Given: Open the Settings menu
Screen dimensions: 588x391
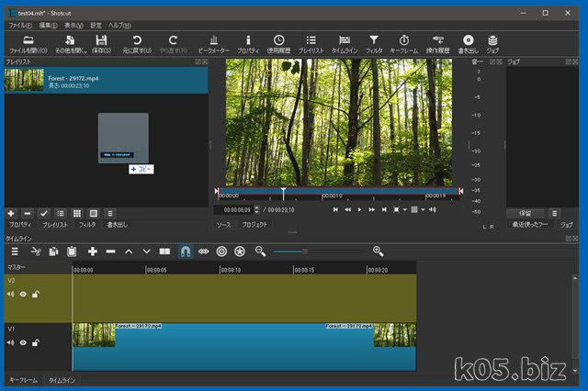Looking at the screenshot, I should 96,26.
